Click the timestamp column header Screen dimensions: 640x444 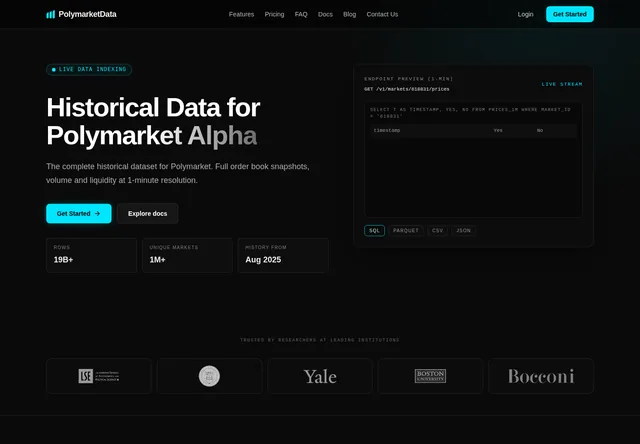click(x=387, y=130)
